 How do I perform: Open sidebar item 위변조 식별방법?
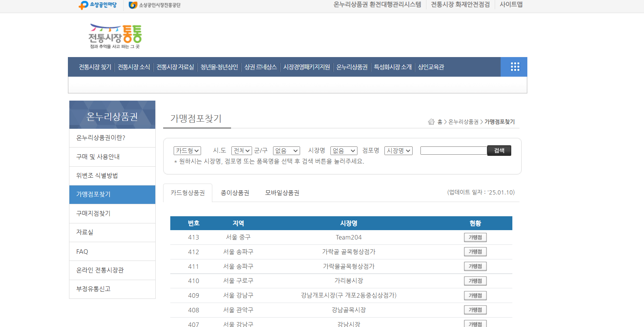(x=112, y=175)
